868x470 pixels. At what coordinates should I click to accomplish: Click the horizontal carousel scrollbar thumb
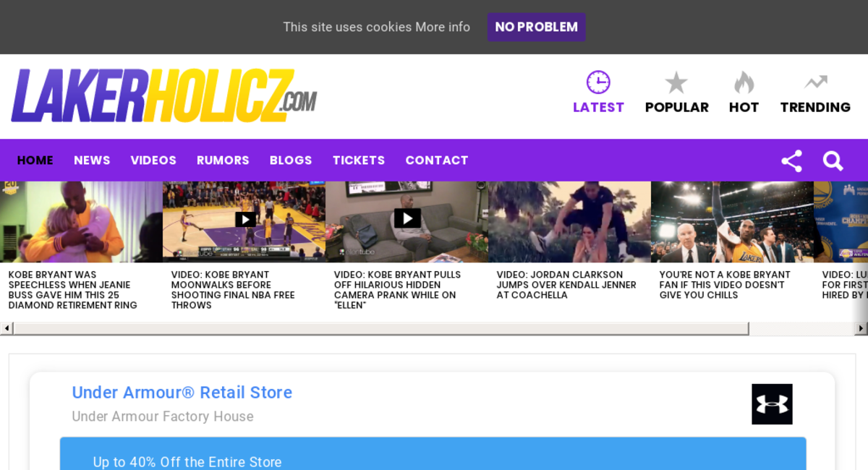pyautogui.click(x=381, y=328)
